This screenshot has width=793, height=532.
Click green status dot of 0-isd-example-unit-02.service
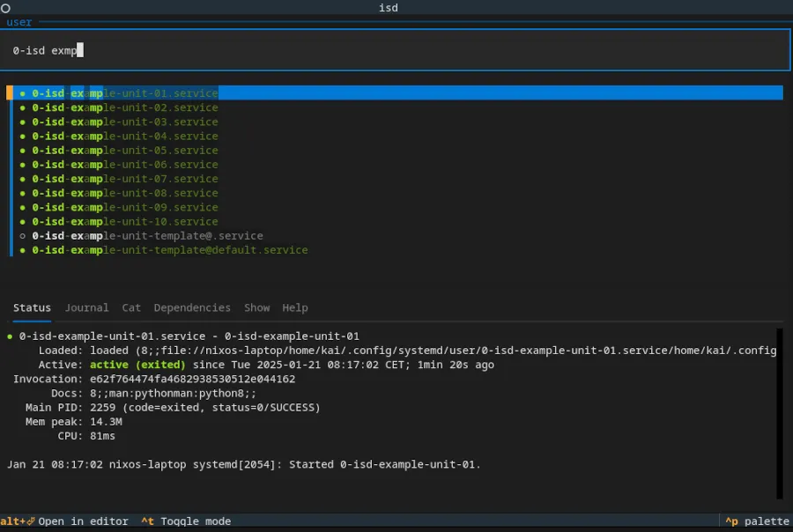click(x=23, y=107)
